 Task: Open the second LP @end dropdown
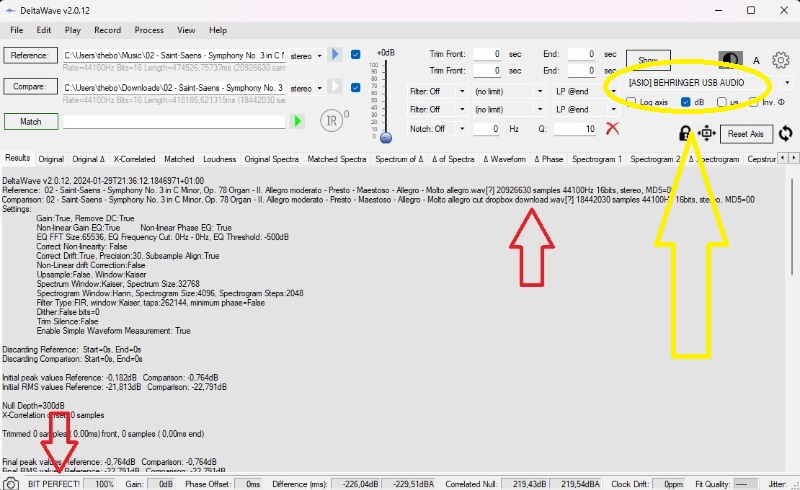click(586, 109)
